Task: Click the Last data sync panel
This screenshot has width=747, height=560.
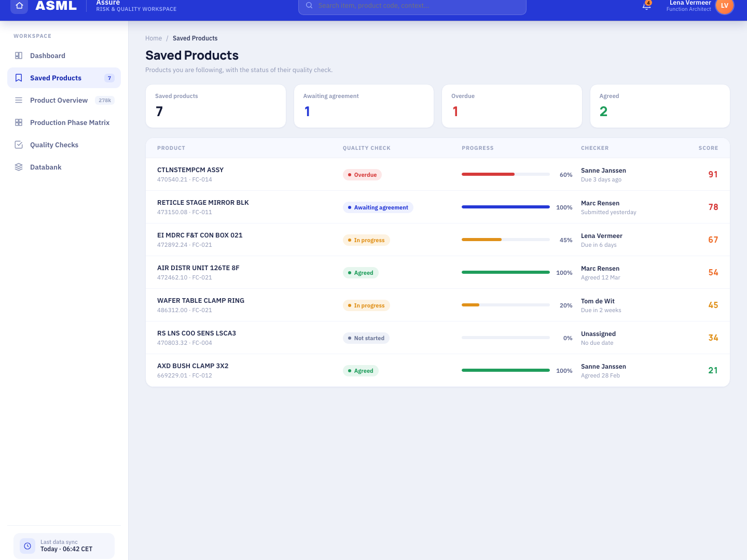Action: (x=64, y=546)
